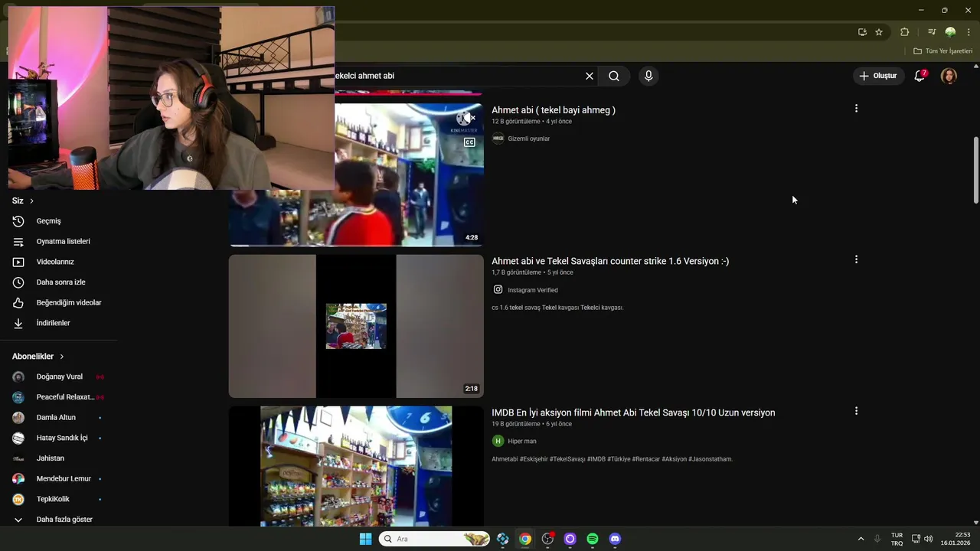Visit the Gizemli oyunlar channel
Viewport: 980px width, 551px height.
pyautogui.click(x=528, y=139)
